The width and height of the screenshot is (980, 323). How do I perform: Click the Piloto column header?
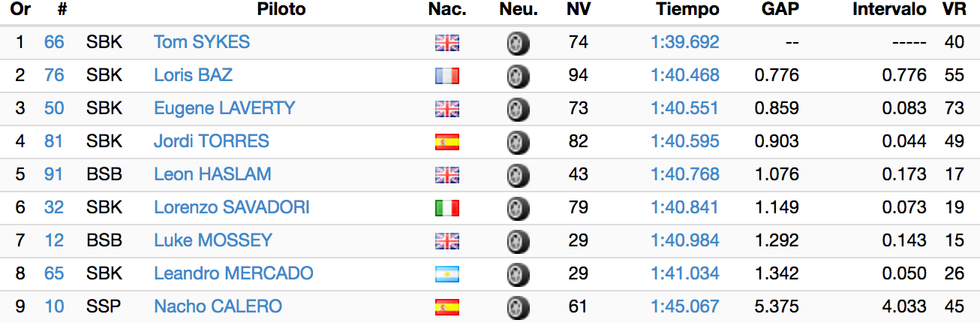(281, 10)
